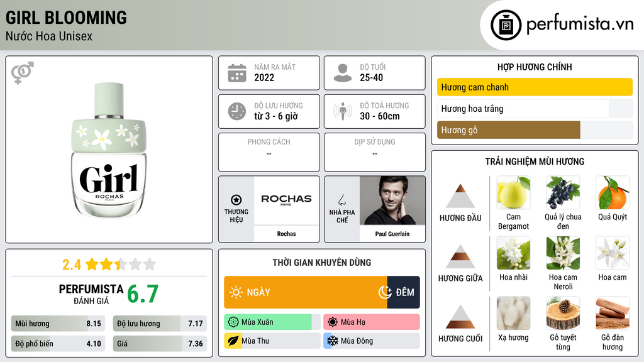The image size is (644, 362).
Task: Click the perfumista.vn site name
Action: point(580,25)
